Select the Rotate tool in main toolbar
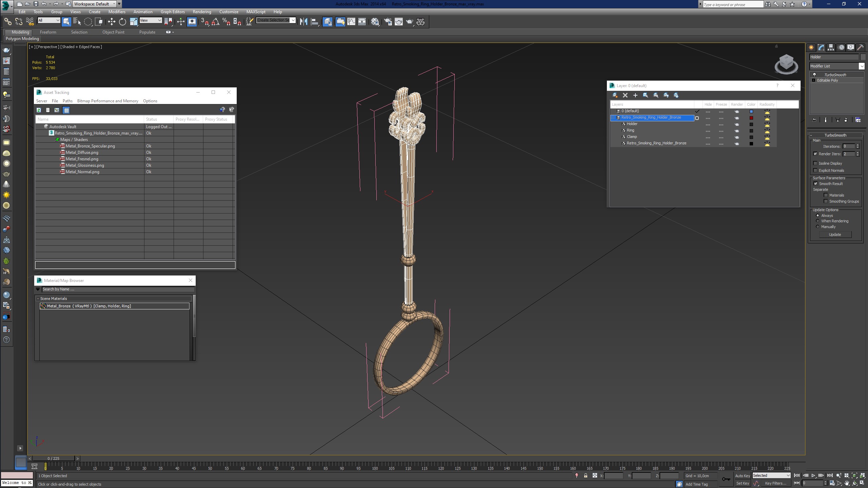This screenshot has height=488, width=868. [122, 22]
